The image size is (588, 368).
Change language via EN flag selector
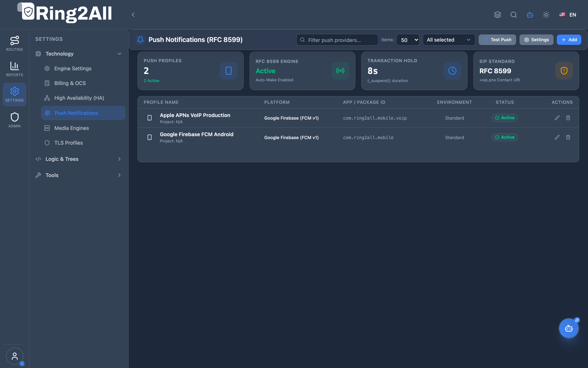click(x=568, y=15)
